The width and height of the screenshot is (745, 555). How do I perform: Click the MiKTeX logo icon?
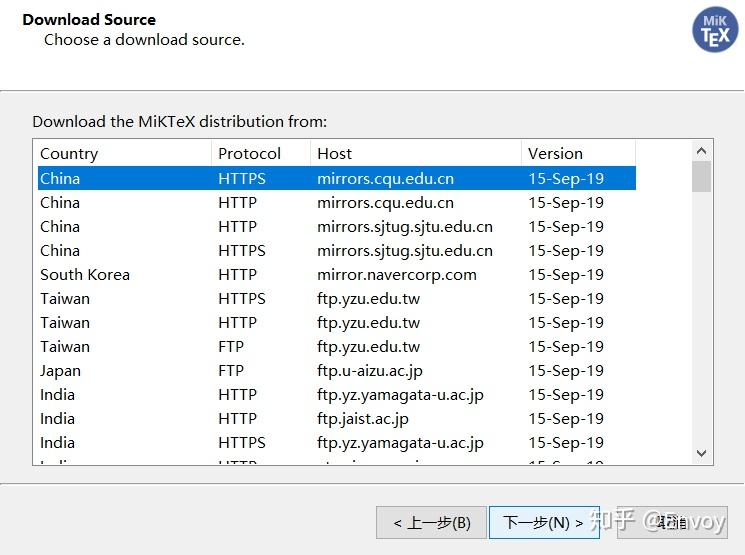pos(715,30)
